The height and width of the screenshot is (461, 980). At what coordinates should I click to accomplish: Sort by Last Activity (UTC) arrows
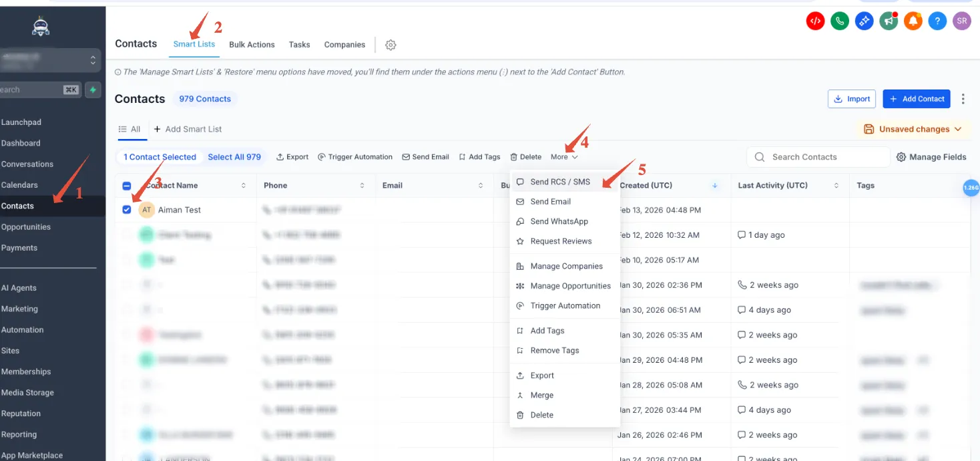click(836, 186)
